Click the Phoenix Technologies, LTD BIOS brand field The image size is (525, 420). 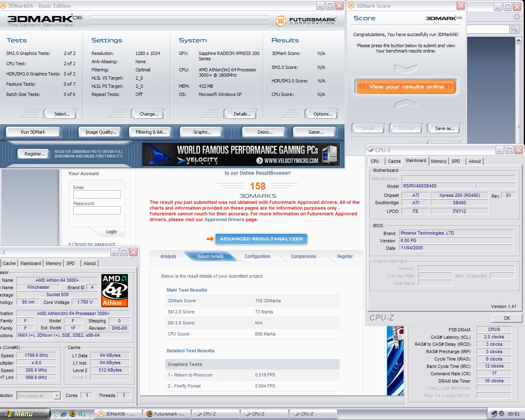coord(456,233)
